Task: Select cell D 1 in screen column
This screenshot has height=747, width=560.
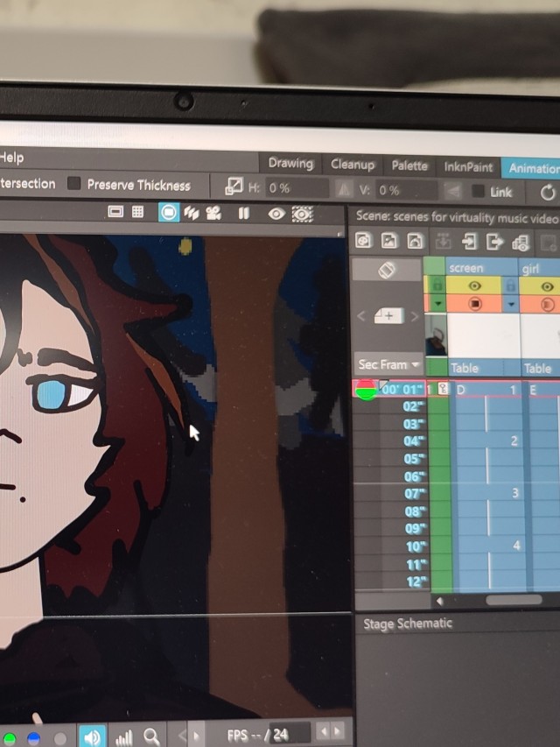Action: click(486, 391)
